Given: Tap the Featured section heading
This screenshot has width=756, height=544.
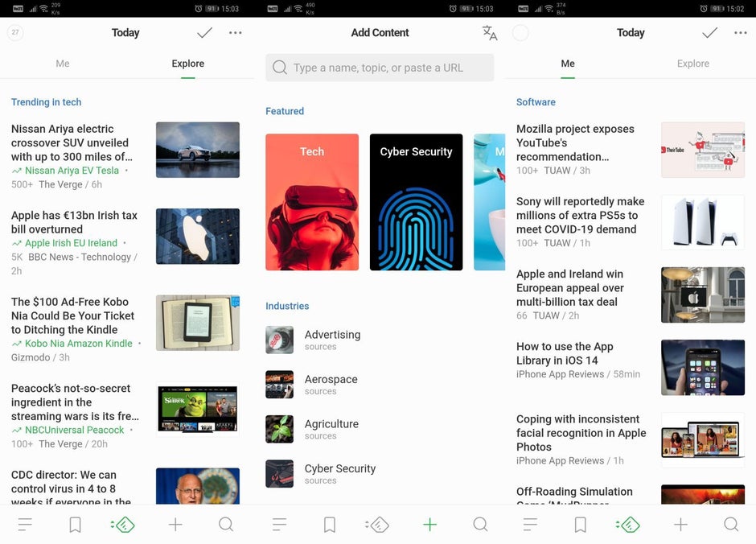Looking at the screenshot, I should (285, 111).
